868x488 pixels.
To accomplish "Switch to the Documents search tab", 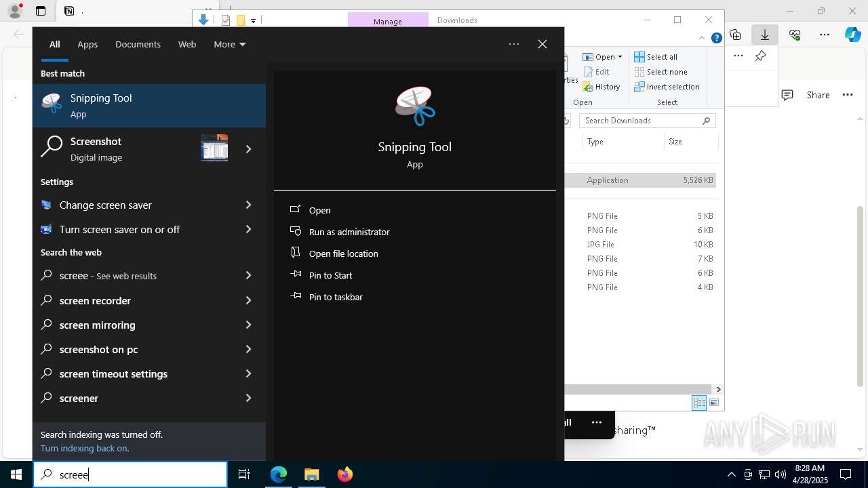I will (x=138, y=44).
